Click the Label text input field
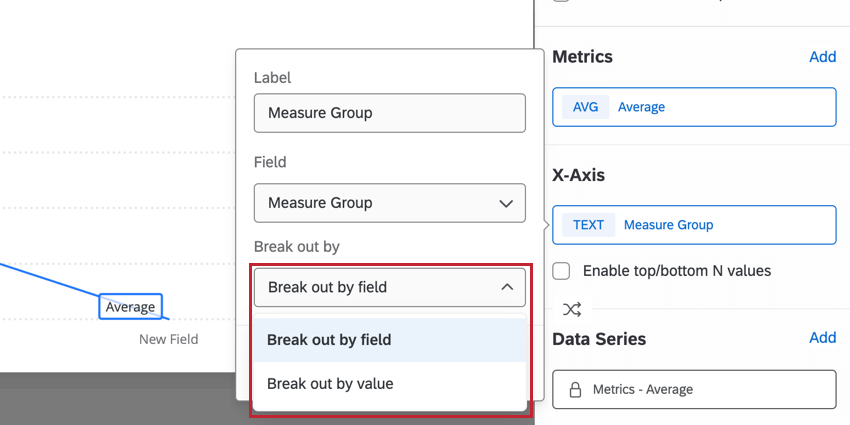 389,113
